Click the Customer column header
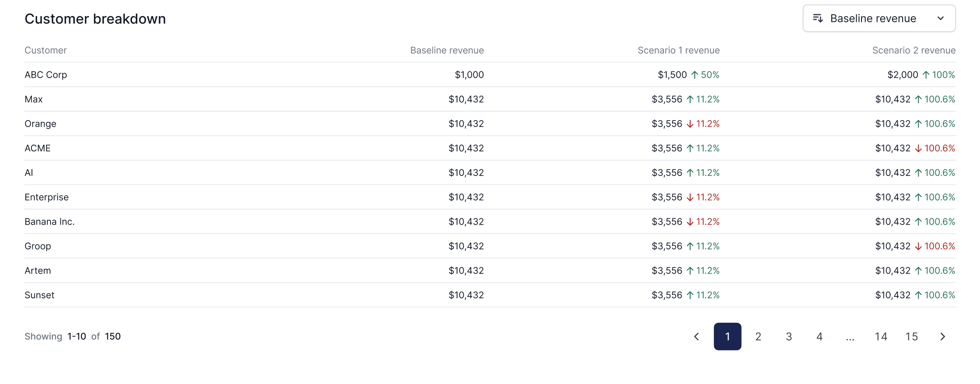 [x=46, y=50]
